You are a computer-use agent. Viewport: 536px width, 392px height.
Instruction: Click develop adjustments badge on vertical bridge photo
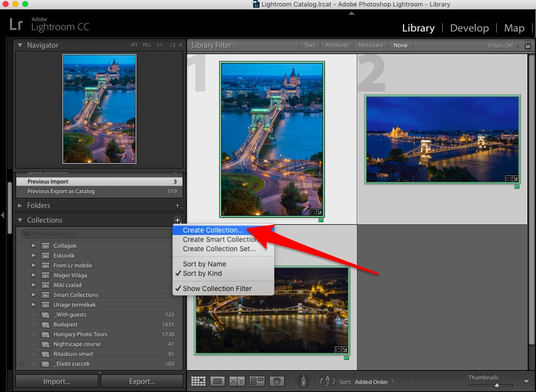coord(319,212)
